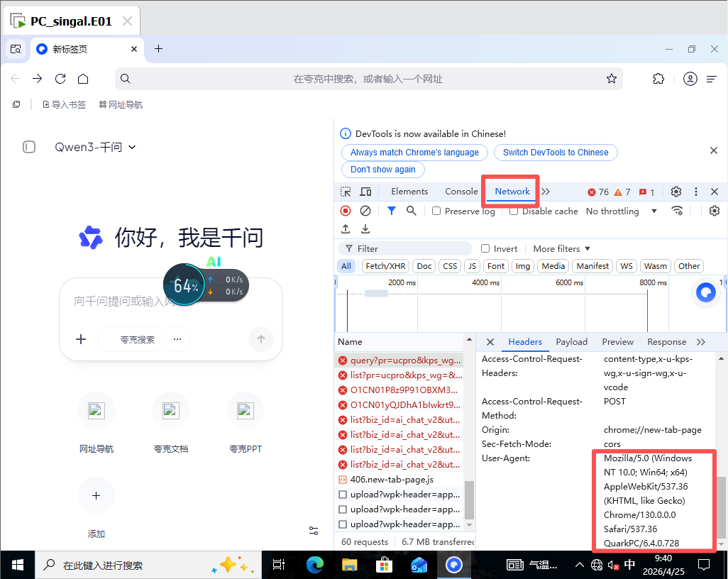728x579 pixels.
Task: Open the extensions puzzle icon
Action: click(658, 79)
